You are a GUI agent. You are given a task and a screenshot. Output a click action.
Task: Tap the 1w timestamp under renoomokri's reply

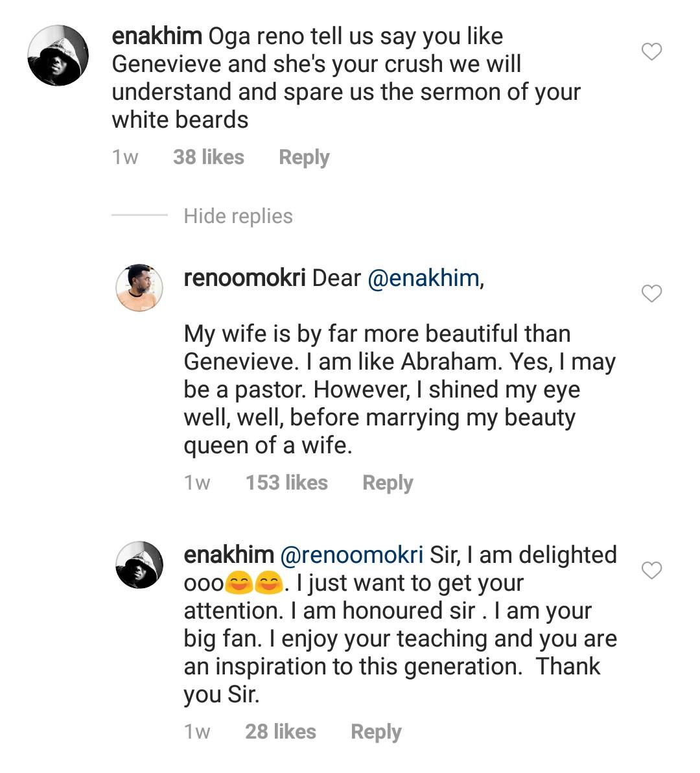[197, 483]
